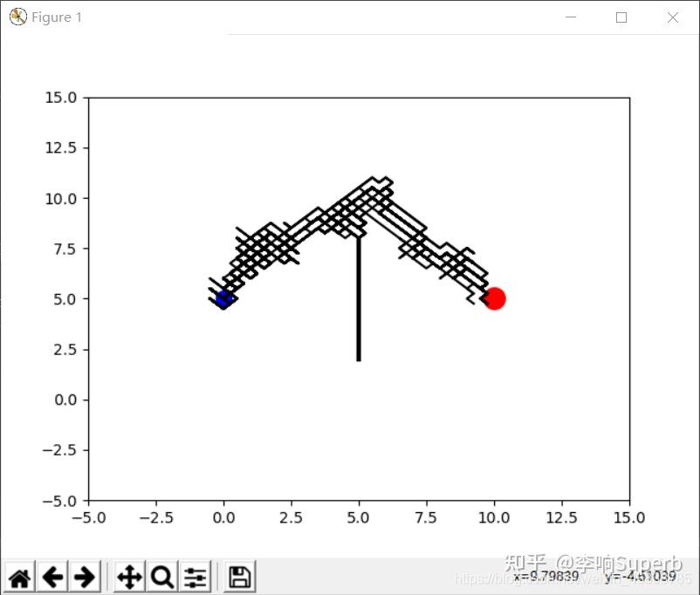Viewport: 700px width, 595px height.
Task: Click the blue start marker in the plot
Action: [224, 299]
